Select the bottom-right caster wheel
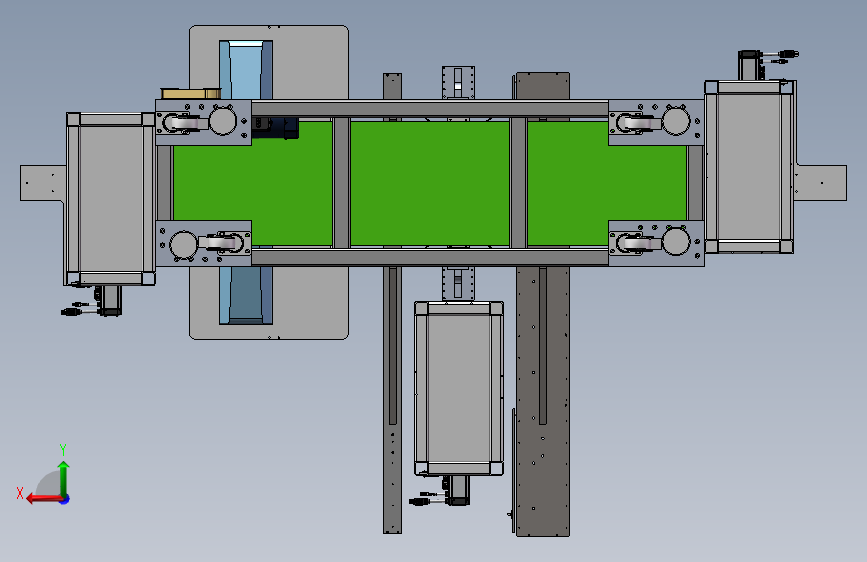This screenshot has width=867, height=562. coord(637,242)
